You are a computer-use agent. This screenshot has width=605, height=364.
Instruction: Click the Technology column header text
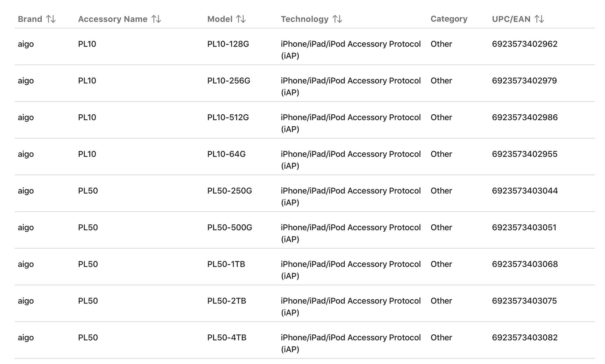(305, 19)
